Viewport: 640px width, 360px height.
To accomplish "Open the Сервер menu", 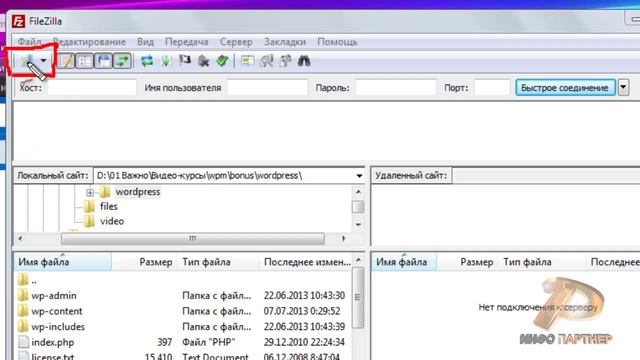I will (236, 42).
